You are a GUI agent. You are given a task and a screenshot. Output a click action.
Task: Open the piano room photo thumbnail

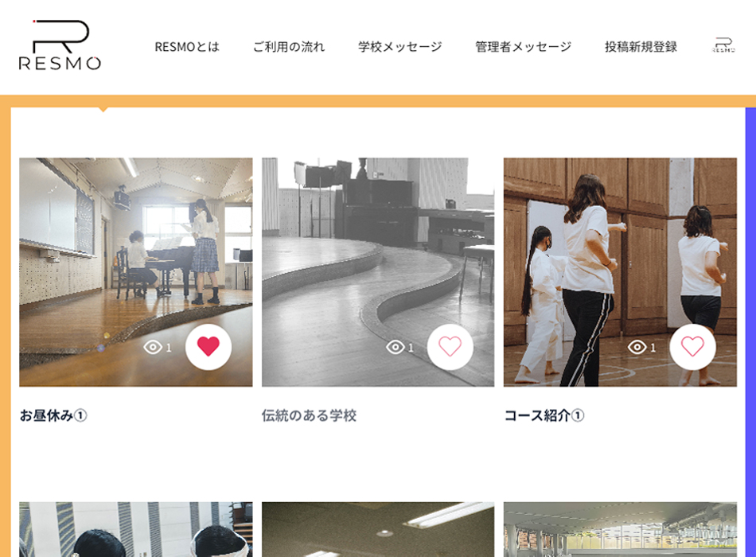(x=136, y=272)
